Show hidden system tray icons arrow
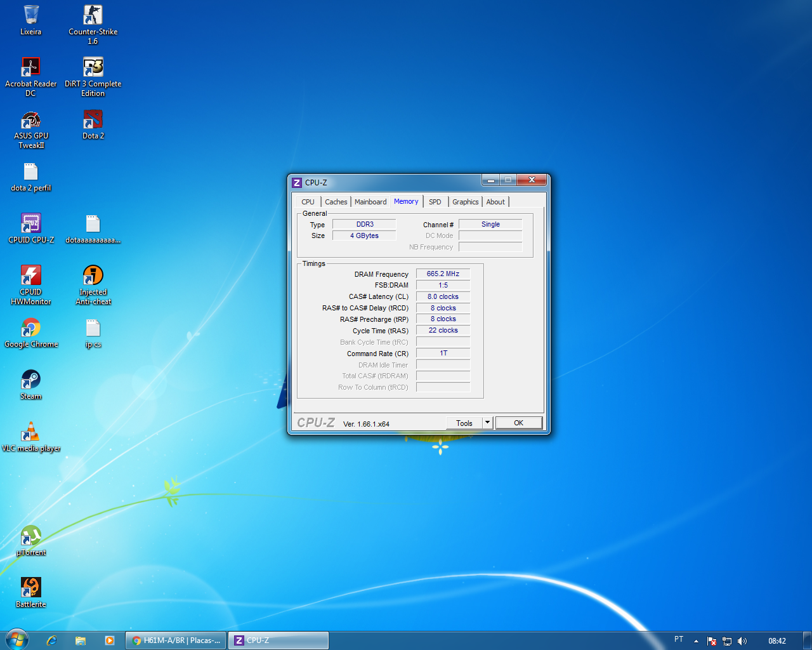 click(696, 641)
